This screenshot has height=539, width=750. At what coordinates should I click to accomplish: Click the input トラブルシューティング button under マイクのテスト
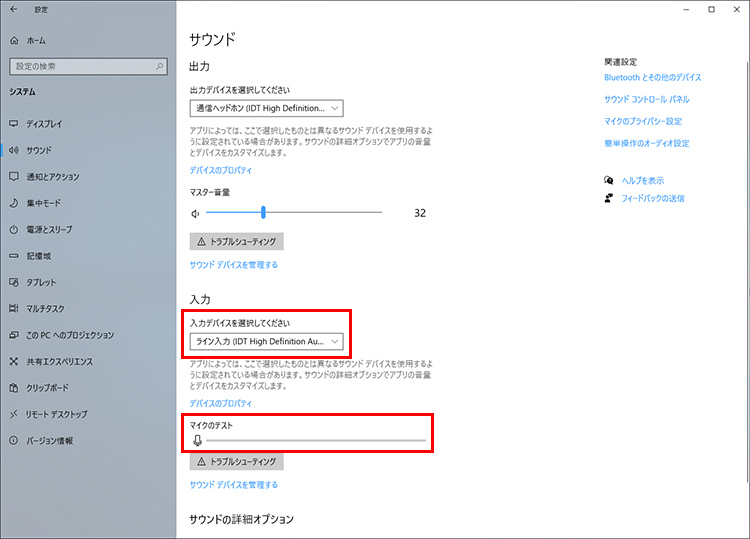pos(237,462)
